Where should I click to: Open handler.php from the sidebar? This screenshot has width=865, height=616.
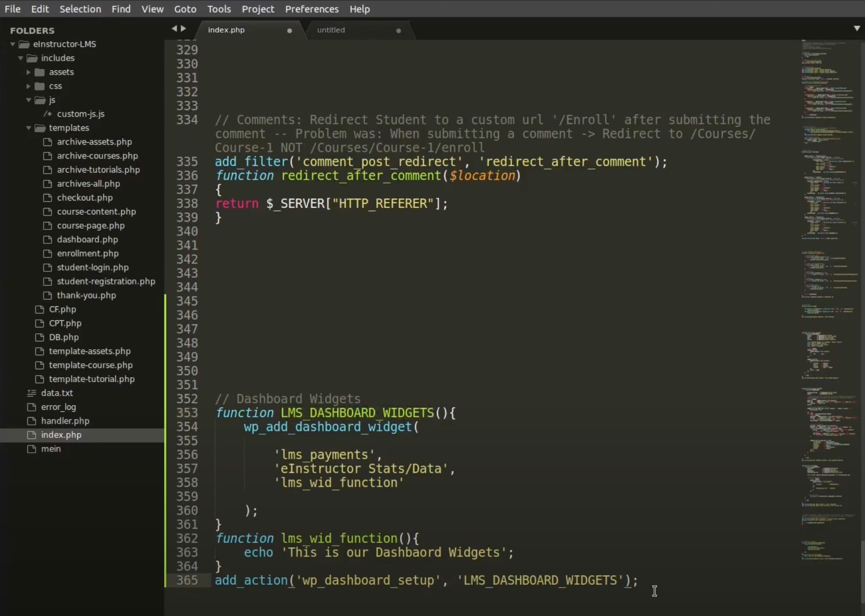65,421
